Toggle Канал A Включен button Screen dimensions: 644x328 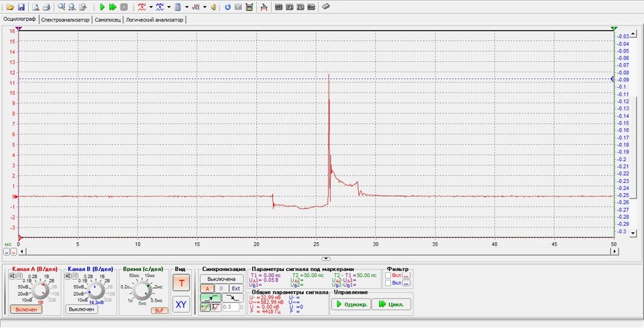click(x=26, y=309)
